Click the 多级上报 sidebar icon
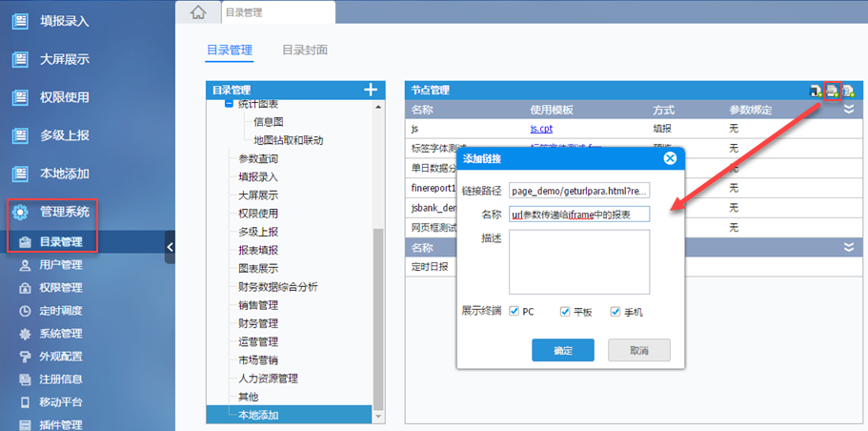The width and height of the screenshot is (868, 431). pyautogui.click(x=20, y=135)
